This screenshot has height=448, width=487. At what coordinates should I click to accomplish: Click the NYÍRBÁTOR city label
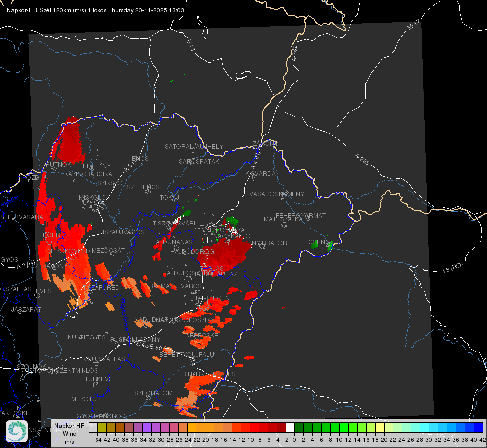269,243
